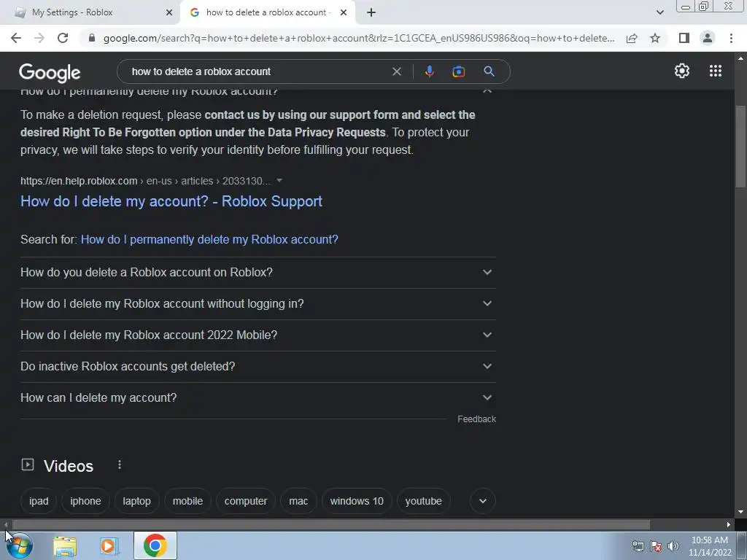
Task: Expand more video filter chips
Action: (x=483, y=501)
